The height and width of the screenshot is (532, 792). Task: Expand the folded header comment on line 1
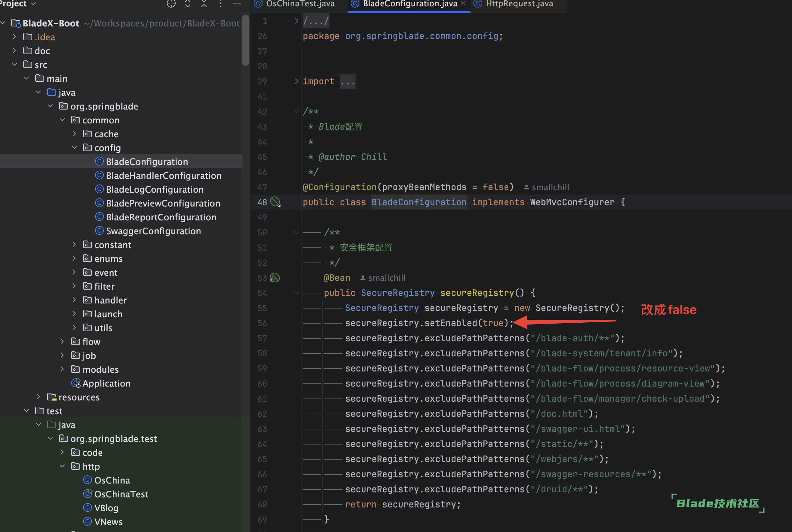pyautogui.click(x=297, y=21)
